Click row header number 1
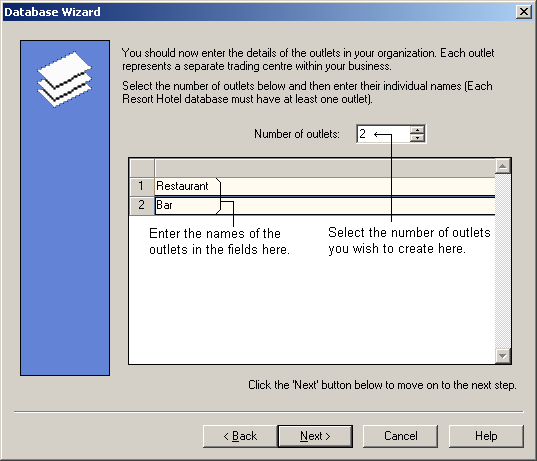537x461 pixels. pyautogui.click(x=141, y=186)
